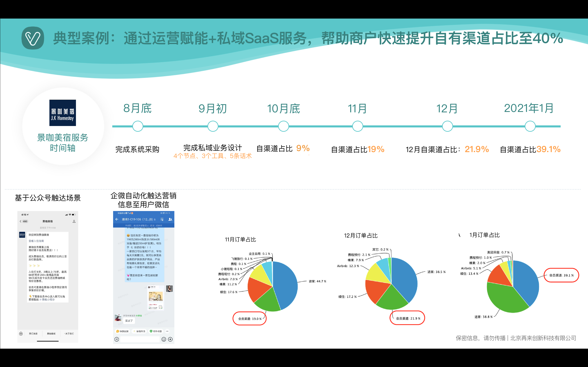Open the 关于我们 bottom menu

(69, 334)
